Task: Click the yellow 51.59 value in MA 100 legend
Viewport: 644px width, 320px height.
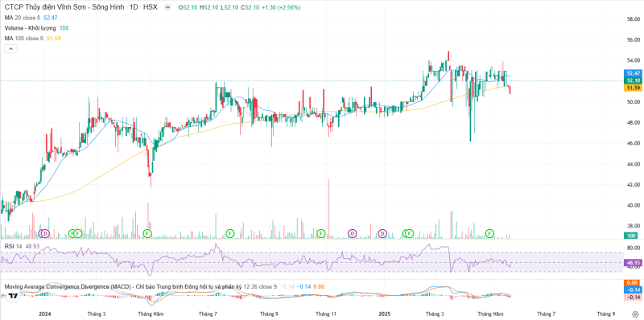Action: point(53,38)
